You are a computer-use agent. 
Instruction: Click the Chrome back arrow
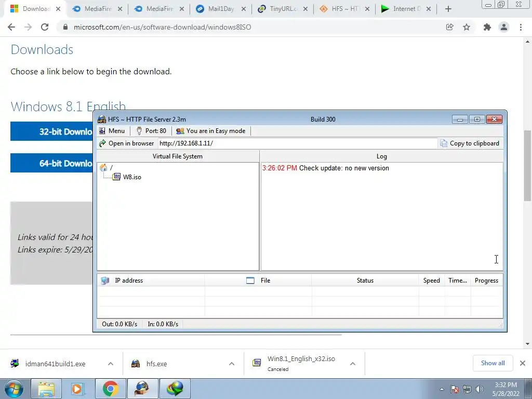click(x=11, y=27)
